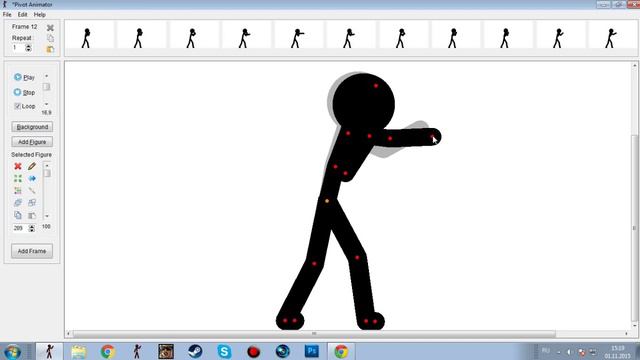Open Skype from the taskbar

click(224, 351)
